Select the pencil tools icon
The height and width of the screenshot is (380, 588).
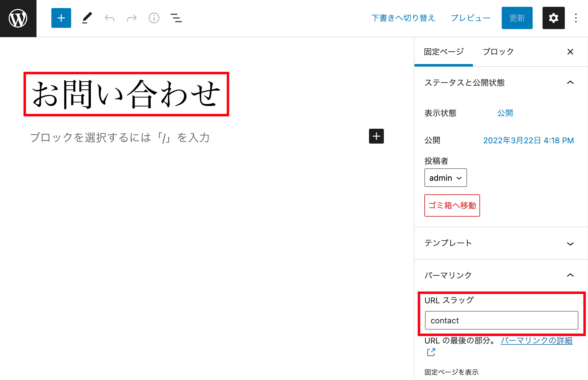pyautogui.click(x=87, y=18)
